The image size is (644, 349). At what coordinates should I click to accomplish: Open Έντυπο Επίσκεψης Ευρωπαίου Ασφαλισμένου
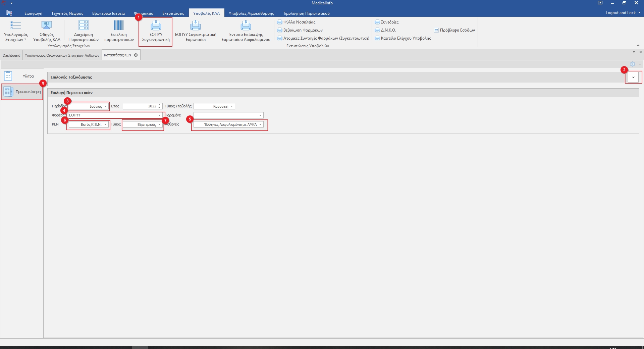(x=246, y=26)
